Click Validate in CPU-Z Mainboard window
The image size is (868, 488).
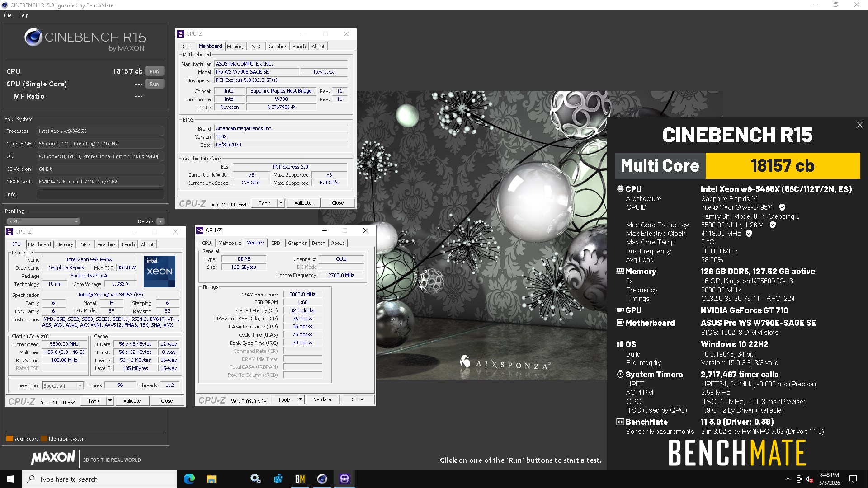(x=303, y=203)
